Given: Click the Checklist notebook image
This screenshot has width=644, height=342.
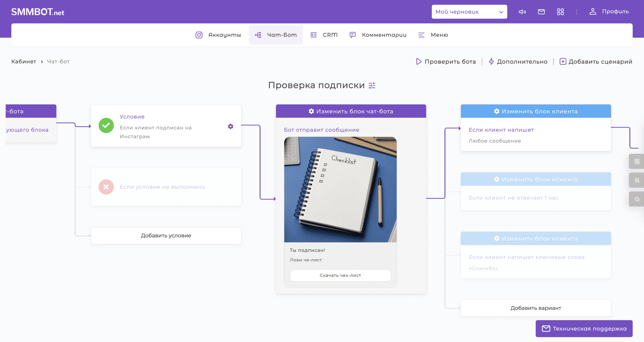Looking at the screenshot, I should (340, 189).
